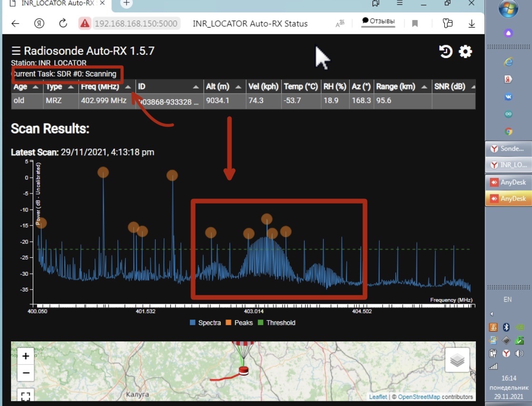Screen dimensions: 532x406
Task: Open browser downloads icon
Action: [x=472, y=23]
